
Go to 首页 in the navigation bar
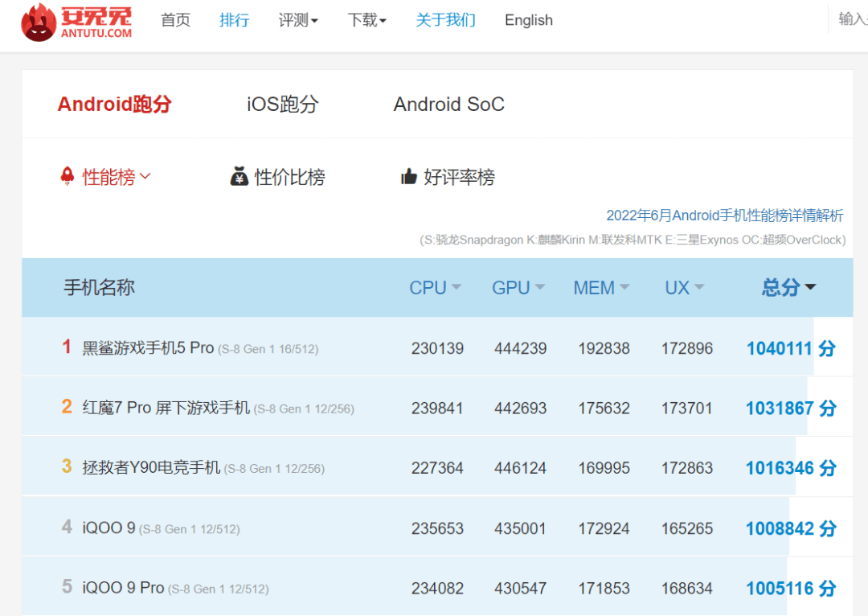[175, 20]
